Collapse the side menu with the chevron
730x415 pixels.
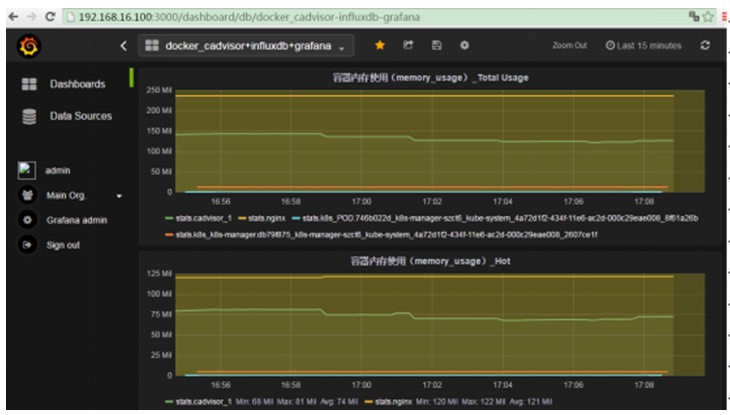coord(123,46)
